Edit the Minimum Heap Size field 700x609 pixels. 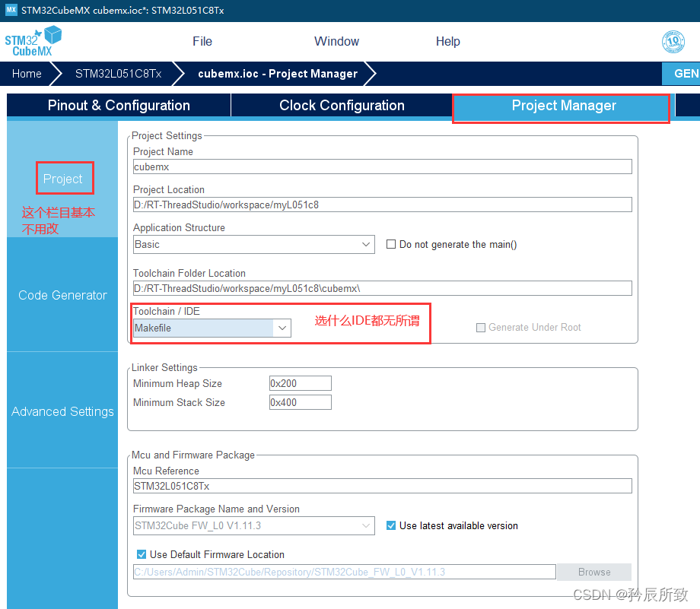click(x=300, y=383)
